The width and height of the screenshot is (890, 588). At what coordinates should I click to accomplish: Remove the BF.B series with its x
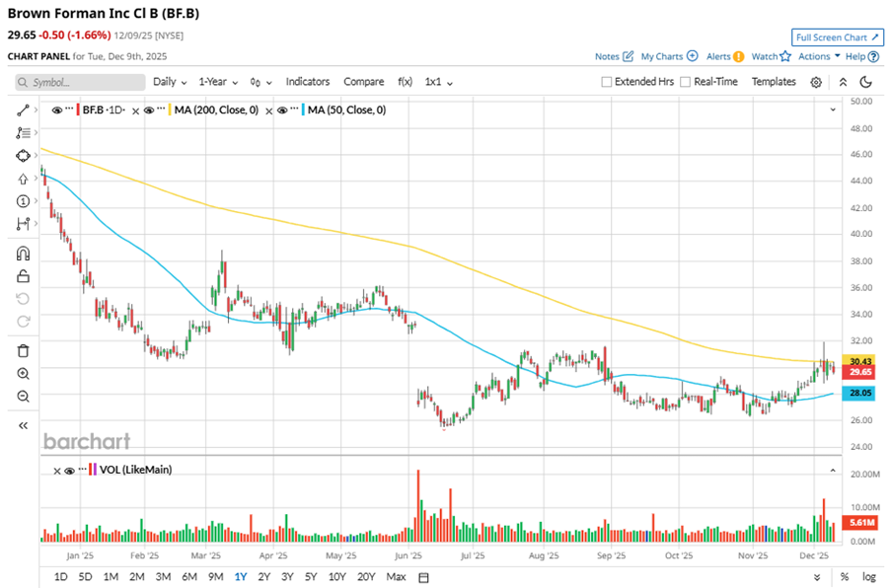[135, 111]
